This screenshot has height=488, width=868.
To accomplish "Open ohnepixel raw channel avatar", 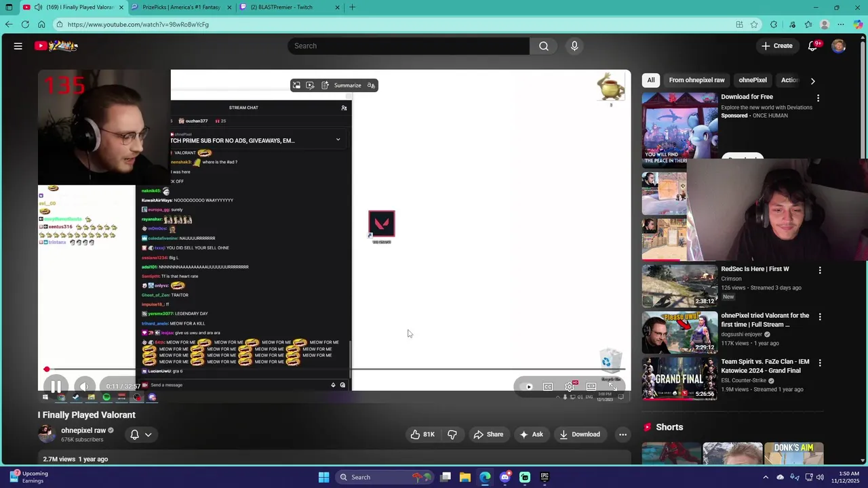I will [x=46, y=434].
